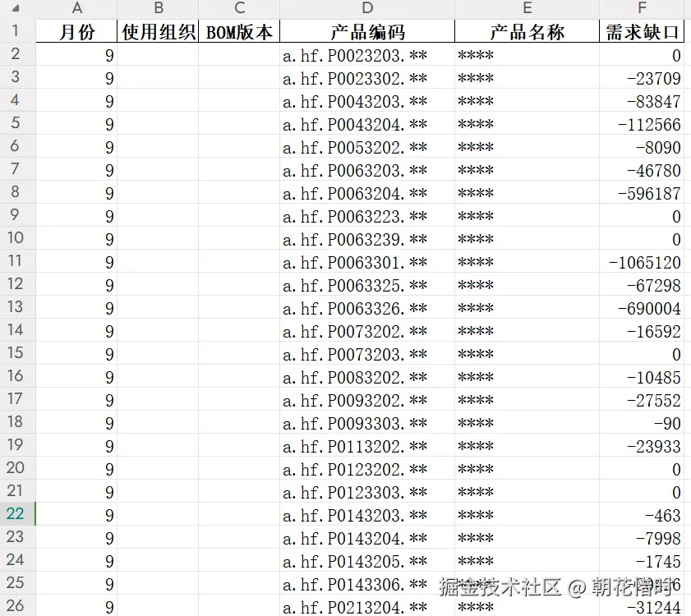Viewport: 691px width, 616px height.
Task: Click the 月份 header cell
Action: coord(76,31)
